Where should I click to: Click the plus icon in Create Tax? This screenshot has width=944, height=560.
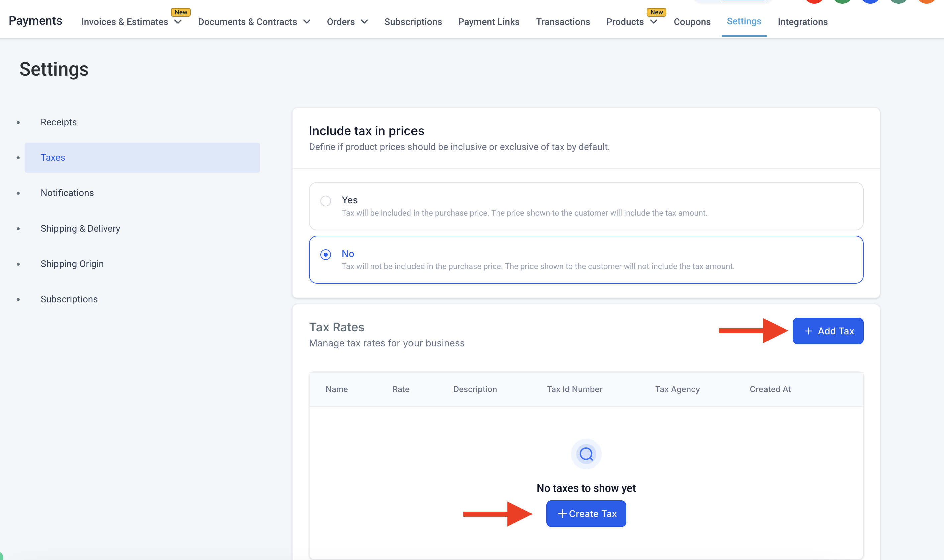point(562,514)
